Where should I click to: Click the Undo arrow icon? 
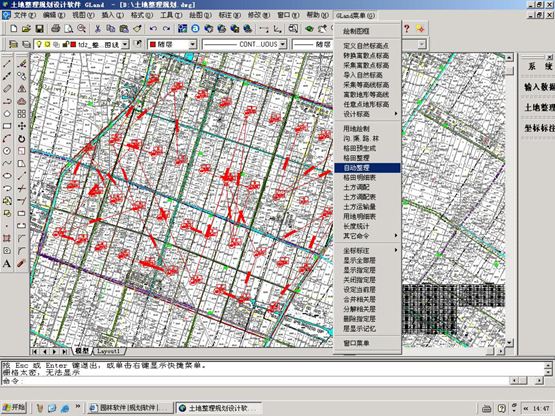pyautogui.click(x=153, y=29)
